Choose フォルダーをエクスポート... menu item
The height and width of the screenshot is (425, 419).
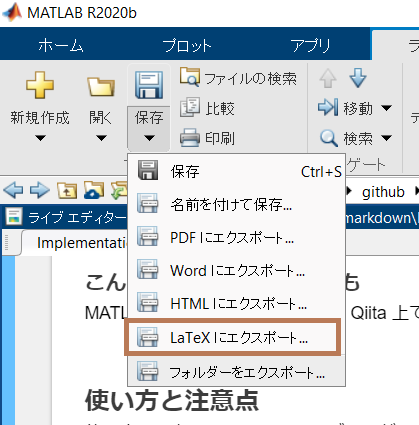click(x=236, y=372)
